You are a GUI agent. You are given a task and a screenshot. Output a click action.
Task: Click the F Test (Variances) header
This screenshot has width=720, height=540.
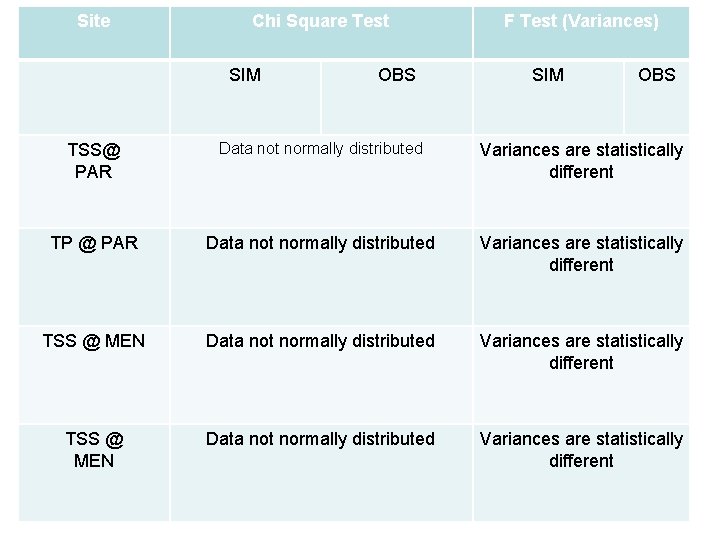click(x=581, y=32)
